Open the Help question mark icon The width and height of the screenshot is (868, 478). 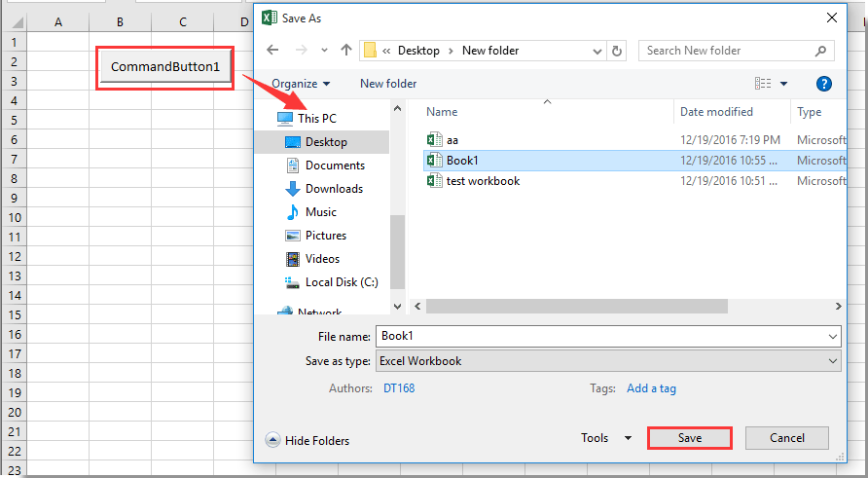tap(823, 84)
